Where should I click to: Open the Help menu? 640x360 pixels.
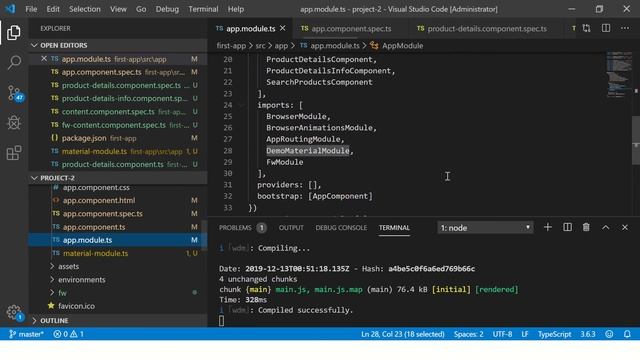pyautogui.click(x=236, y=9)
